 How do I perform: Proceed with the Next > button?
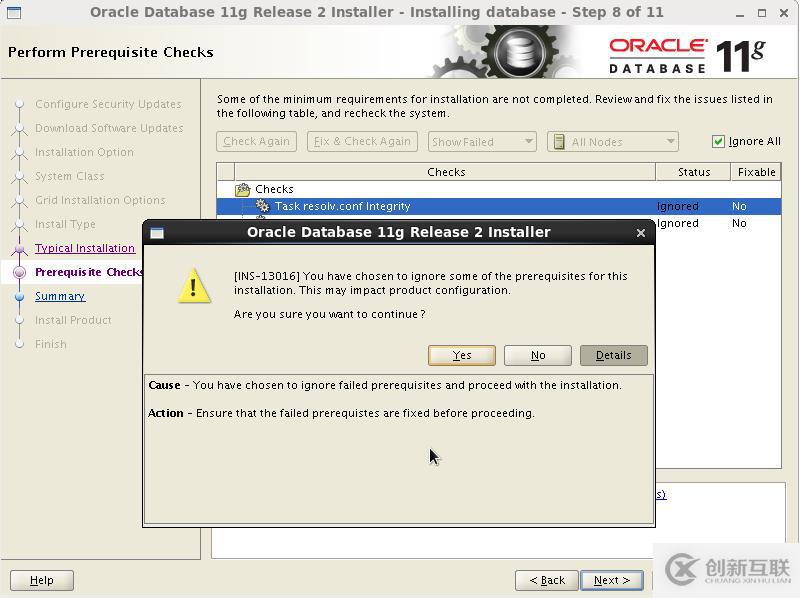[612, 580]
